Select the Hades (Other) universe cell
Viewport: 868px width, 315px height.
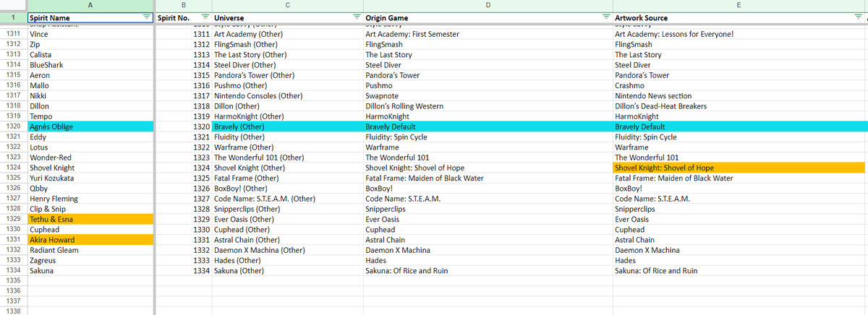click(288, 260)
